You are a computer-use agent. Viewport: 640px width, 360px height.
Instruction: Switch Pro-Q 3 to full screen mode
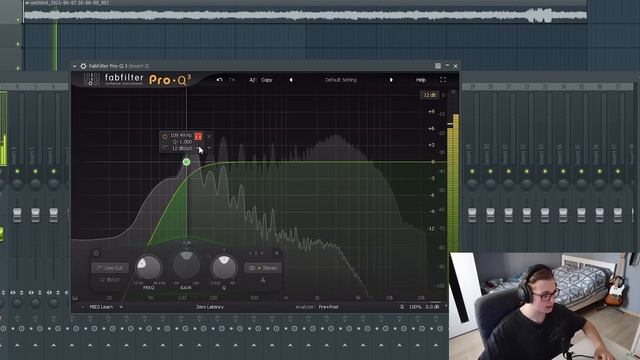point(443,80)
